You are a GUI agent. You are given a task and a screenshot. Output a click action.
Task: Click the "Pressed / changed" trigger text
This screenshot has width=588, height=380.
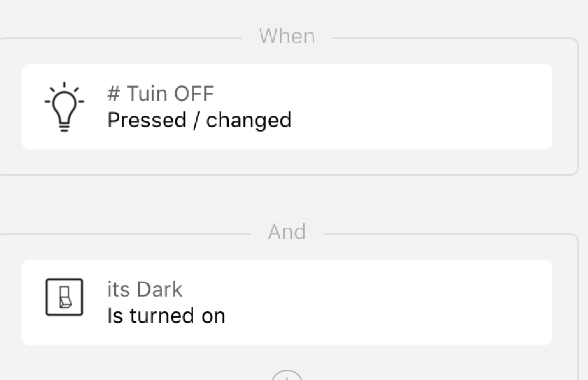tap(199, 120)
